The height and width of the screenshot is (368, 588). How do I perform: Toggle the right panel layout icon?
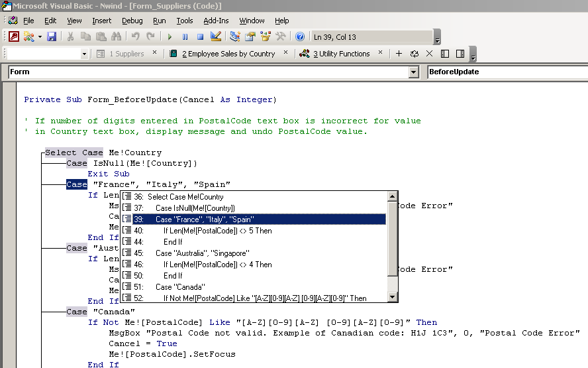coord(460,54)
